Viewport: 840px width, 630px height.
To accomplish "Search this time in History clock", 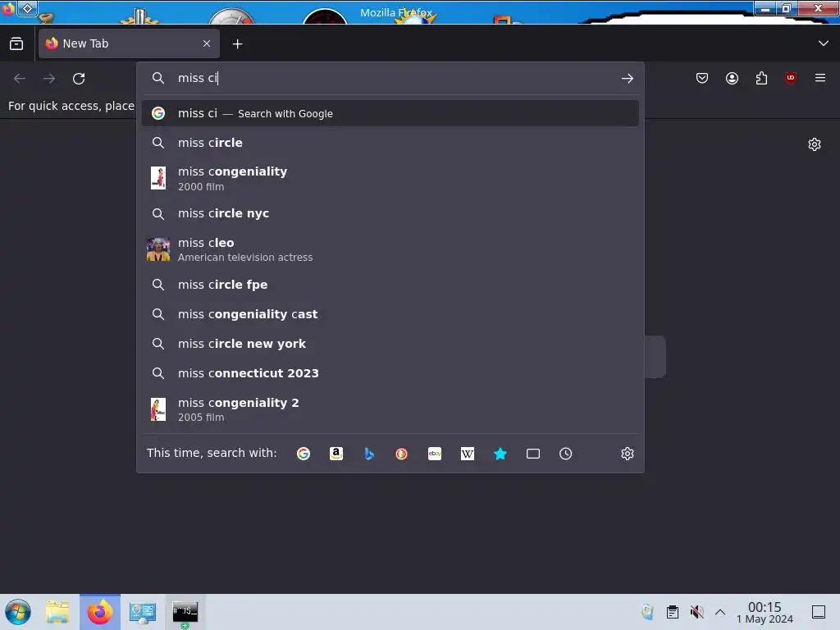I will [566, 454].
